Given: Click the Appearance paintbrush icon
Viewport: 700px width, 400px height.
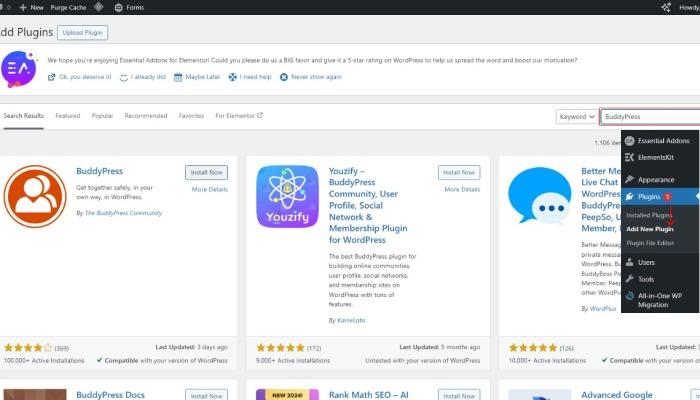Looking at the screenshot, I should [629, 179].
